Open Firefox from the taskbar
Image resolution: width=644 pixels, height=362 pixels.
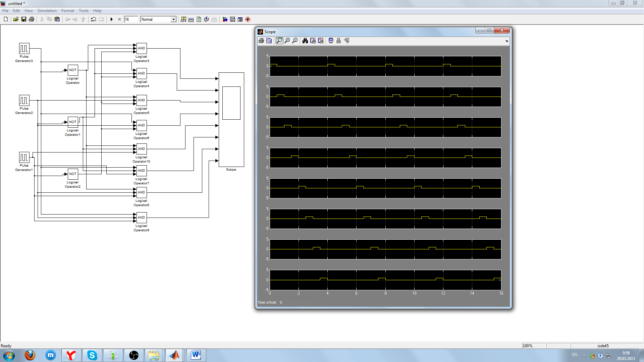pos(30,355)
